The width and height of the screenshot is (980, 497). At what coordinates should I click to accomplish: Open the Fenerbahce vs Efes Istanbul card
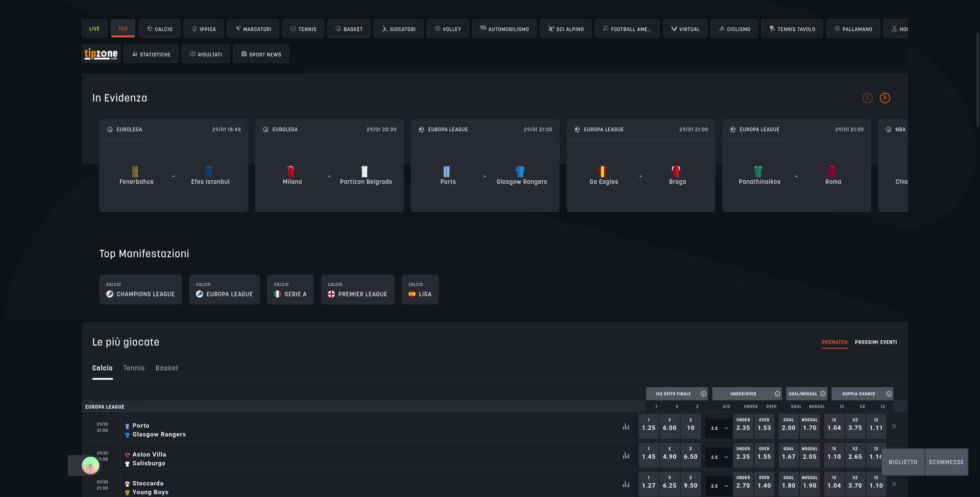[x=173, y=165]
